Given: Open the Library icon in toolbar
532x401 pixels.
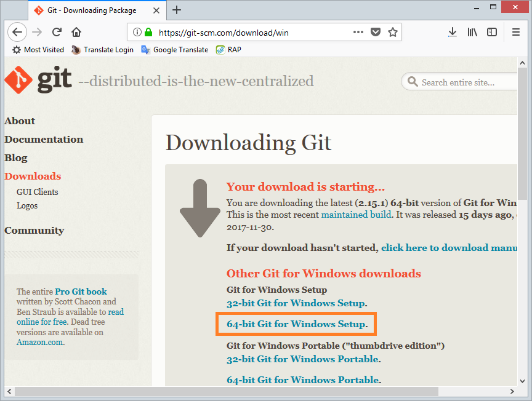Looking at the screenshot, I should pyautogui.click(x=472, y=32).
